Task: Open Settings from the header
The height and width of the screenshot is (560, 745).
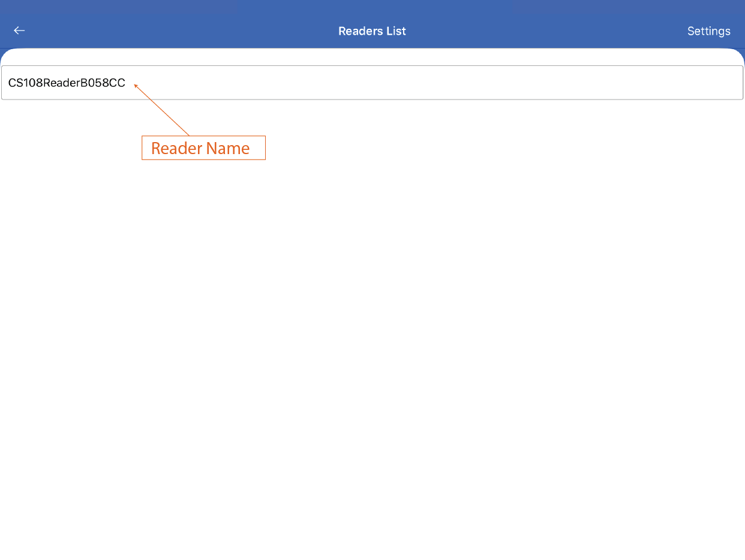Action: 708,31
